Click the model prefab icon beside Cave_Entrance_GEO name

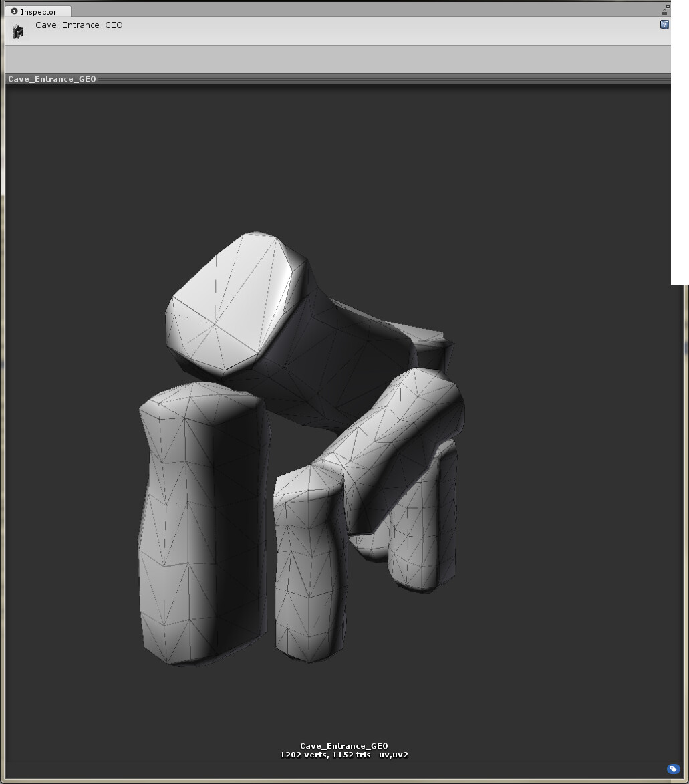point(17,30)
